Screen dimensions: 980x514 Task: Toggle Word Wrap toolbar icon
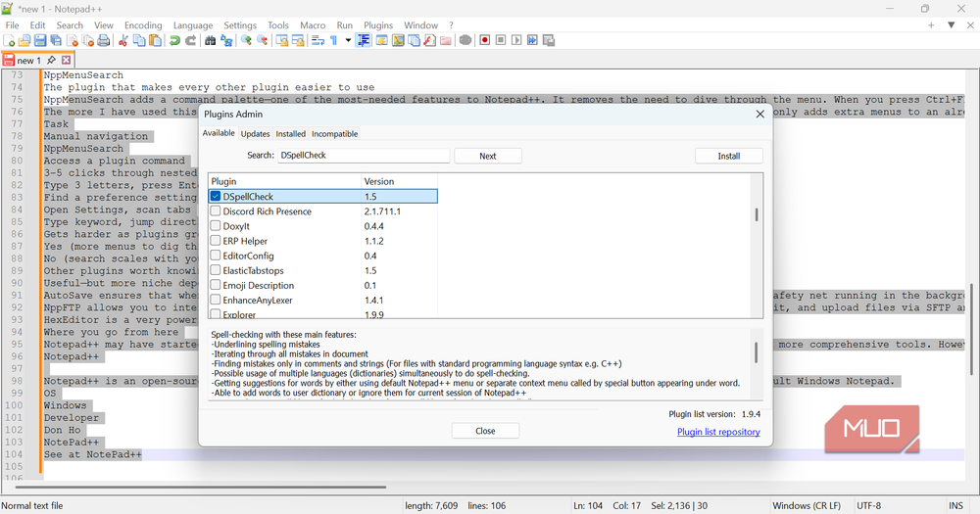[x=318, y=40]
